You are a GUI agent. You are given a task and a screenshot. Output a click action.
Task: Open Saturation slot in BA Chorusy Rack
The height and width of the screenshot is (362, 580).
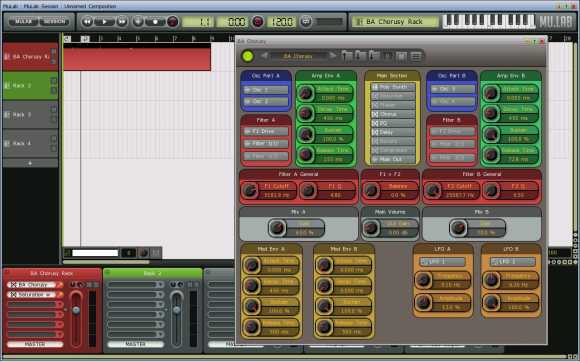(32, 295)
